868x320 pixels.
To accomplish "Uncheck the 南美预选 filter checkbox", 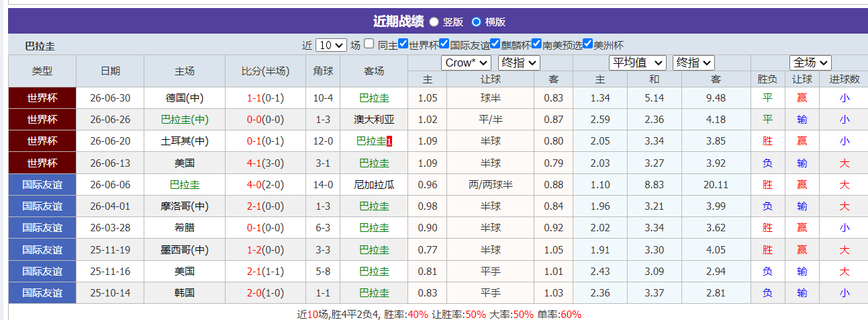I will click(536, 44).
